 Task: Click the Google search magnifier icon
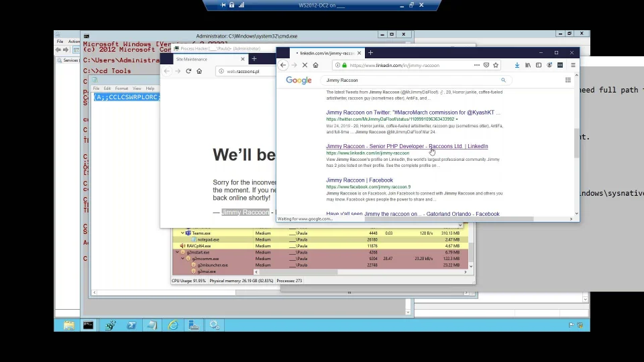coord(503,80)
